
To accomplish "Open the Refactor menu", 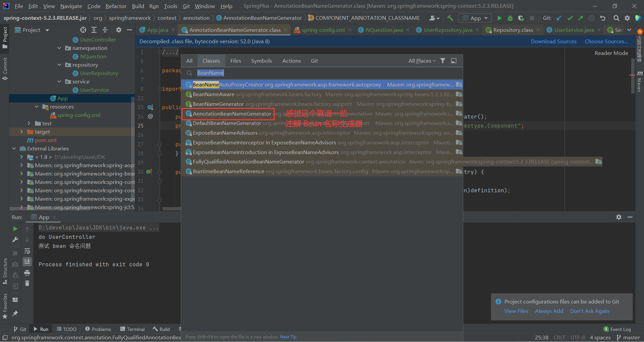I will [116, 6].
